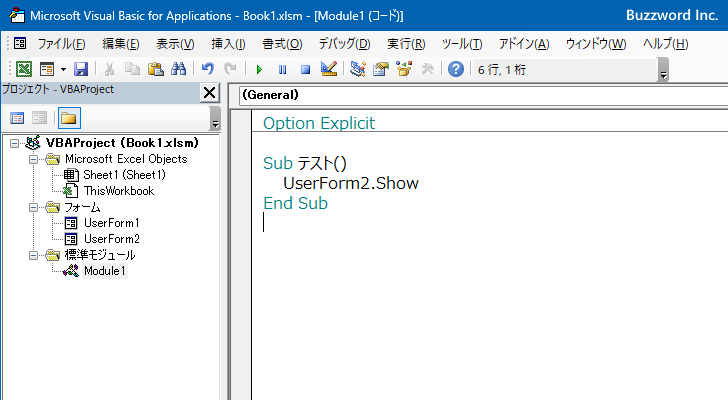Close the Project panel with X

click(x=209, y=93)
